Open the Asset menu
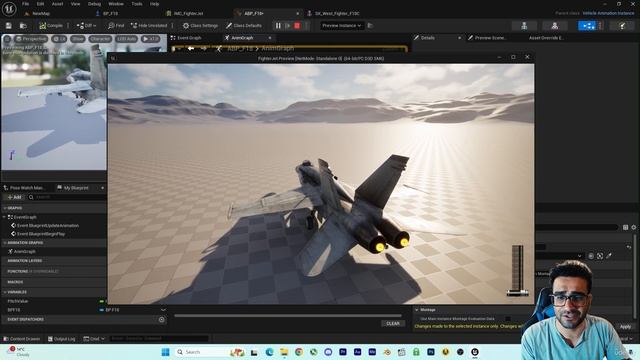Viewport: 640px width, 360px height. [57, 4]
